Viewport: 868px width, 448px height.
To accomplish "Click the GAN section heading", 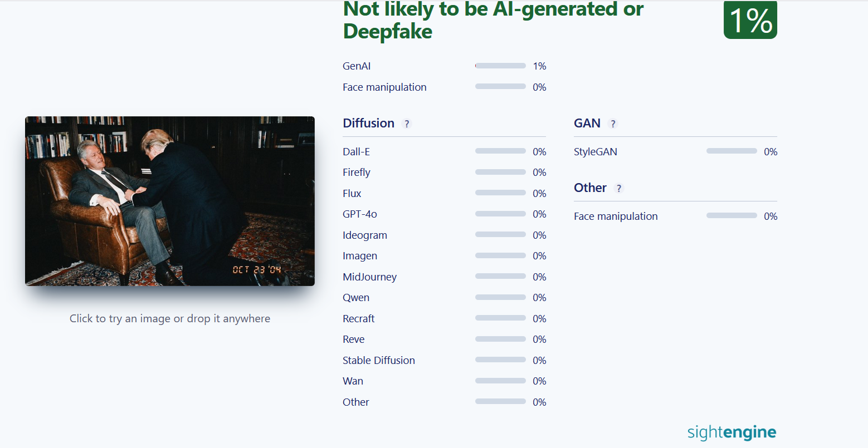I will coord(587,124).
